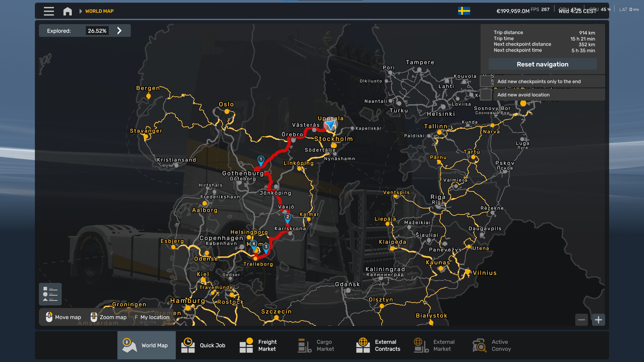
Task: Click the Swedish flag icon
Action: pyautogui.click(x=464, y=11)
